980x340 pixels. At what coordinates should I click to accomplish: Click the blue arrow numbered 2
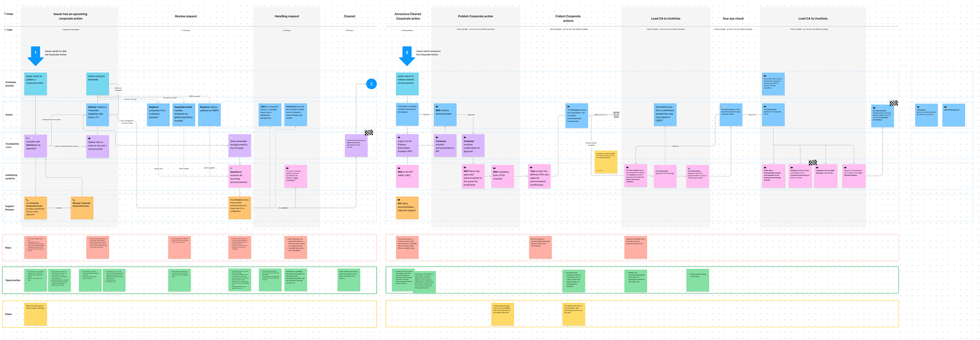(x=407, y=56)
